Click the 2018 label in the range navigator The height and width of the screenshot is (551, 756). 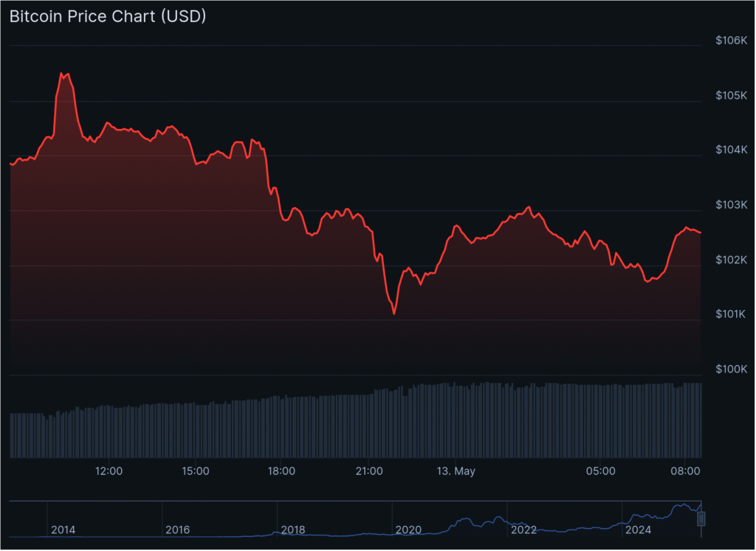(293, 530)
